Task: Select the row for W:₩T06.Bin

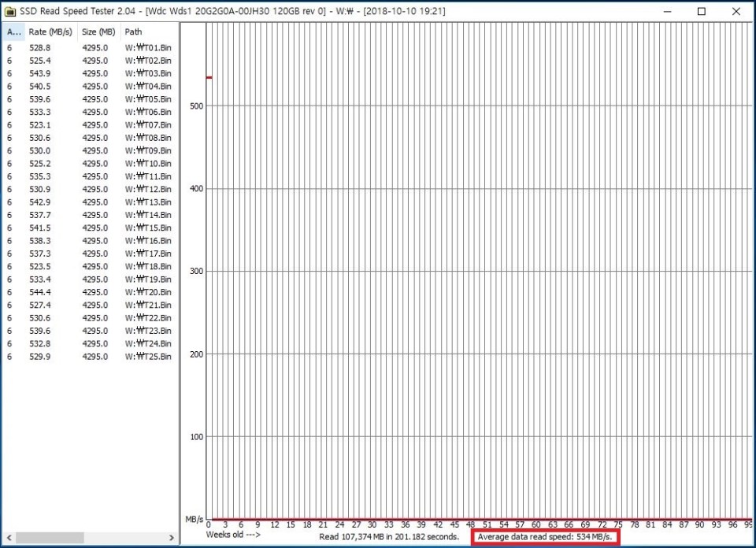Action: coord(90,112)
